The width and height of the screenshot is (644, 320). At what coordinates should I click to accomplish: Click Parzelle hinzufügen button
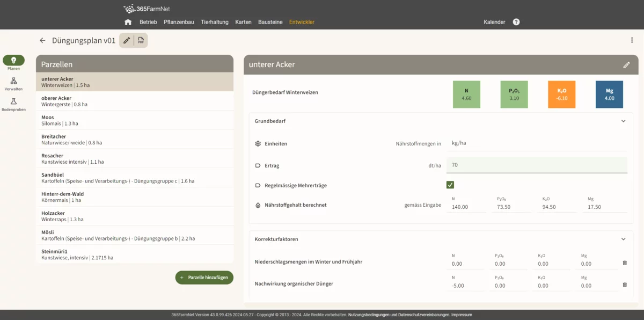pyautogui.click(x=204, y=278)
